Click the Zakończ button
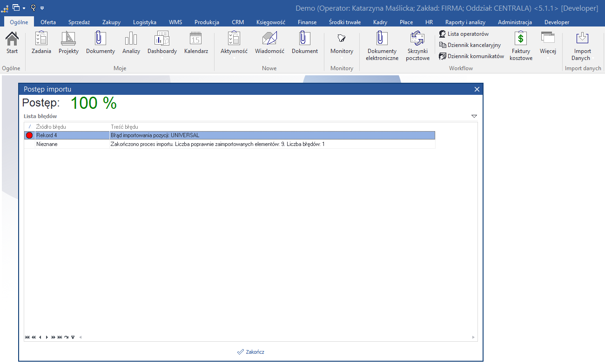This screenshot has height=364, width=605. (x=251, y=352)
